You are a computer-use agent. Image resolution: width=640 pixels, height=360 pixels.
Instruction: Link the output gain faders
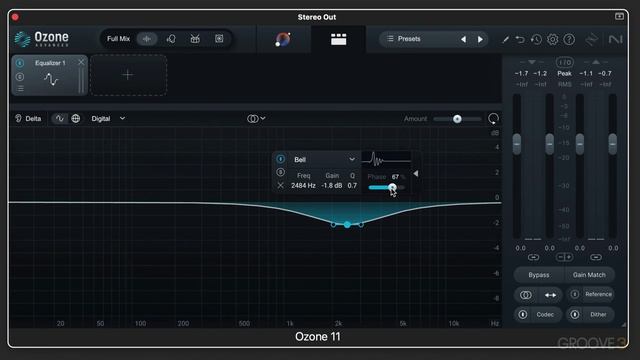(x=596, y=257)
